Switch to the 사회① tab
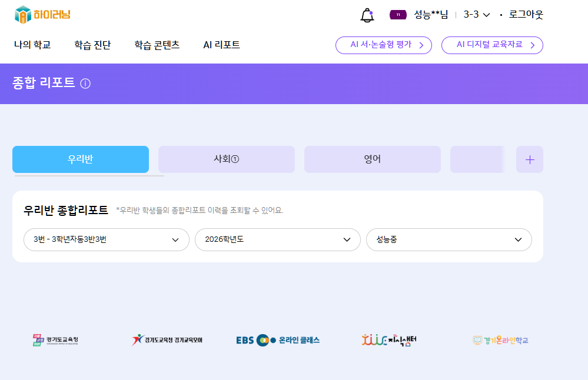588x380 pixels. tap(226, 159)
